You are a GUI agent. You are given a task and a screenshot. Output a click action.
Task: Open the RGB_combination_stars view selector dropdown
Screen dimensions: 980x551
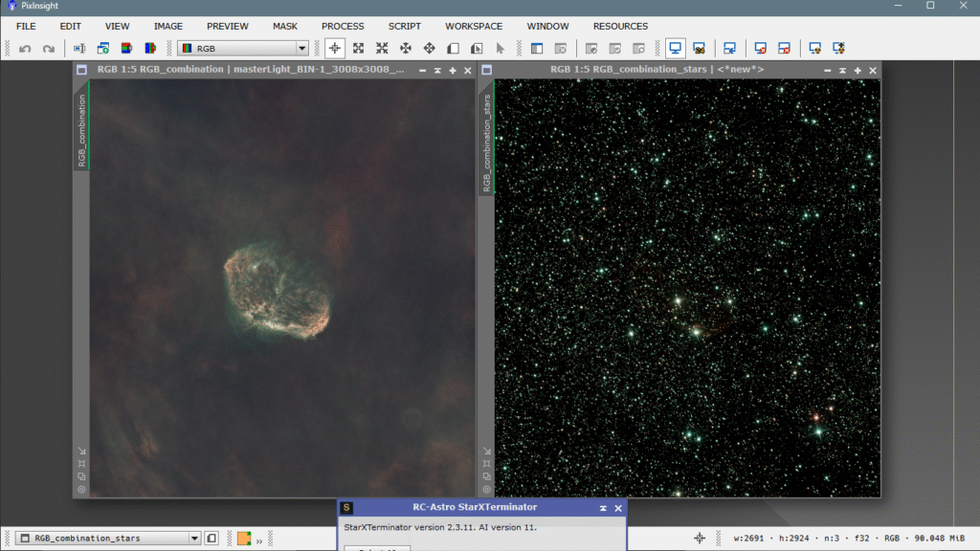(108, 538)
